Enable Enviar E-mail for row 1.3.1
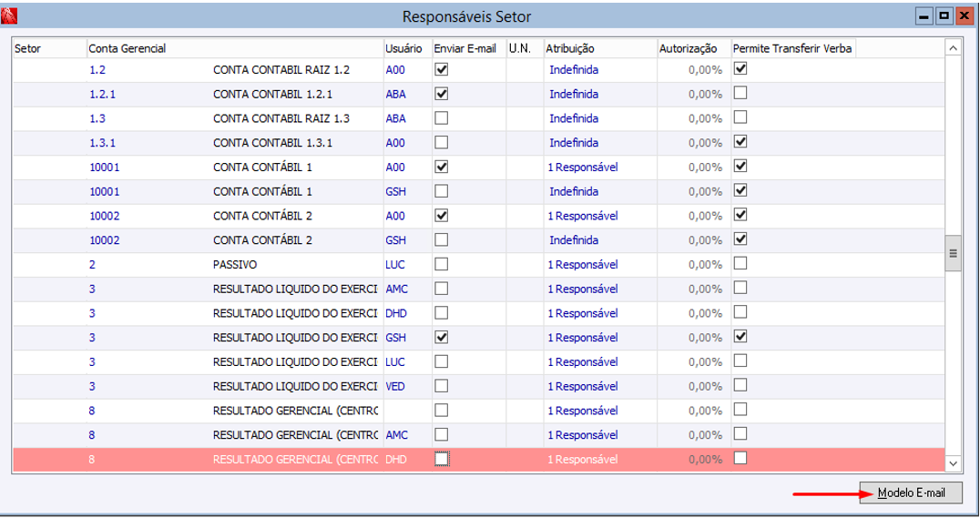The width and height of the screenshot is (980, 518). [x=441, y=142]
